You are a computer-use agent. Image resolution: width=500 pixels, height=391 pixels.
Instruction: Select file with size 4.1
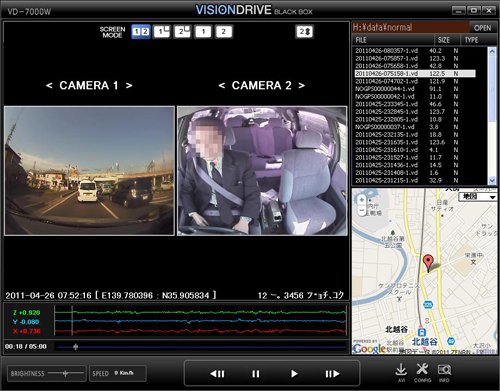pos(415,150)
